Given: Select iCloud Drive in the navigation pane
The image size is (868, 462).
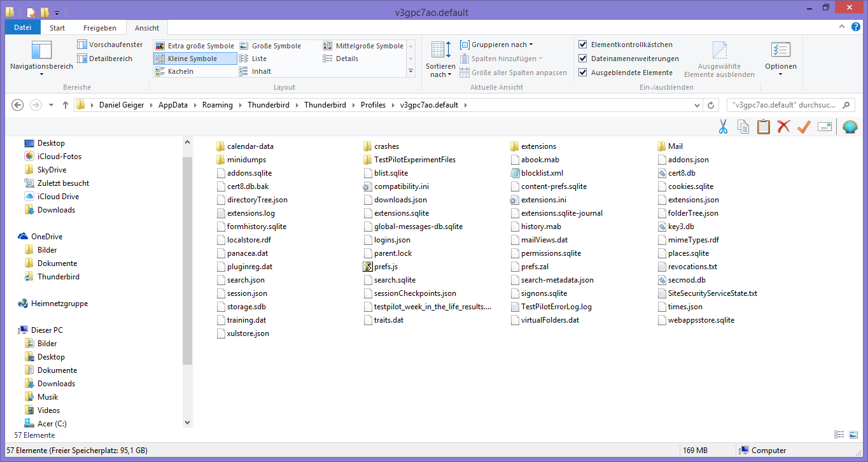Looking at the screenshot, I should click(x=52, y=197).
